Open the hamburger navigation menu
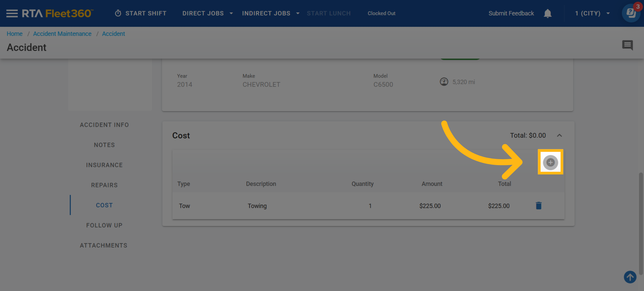 pos(12,13)
